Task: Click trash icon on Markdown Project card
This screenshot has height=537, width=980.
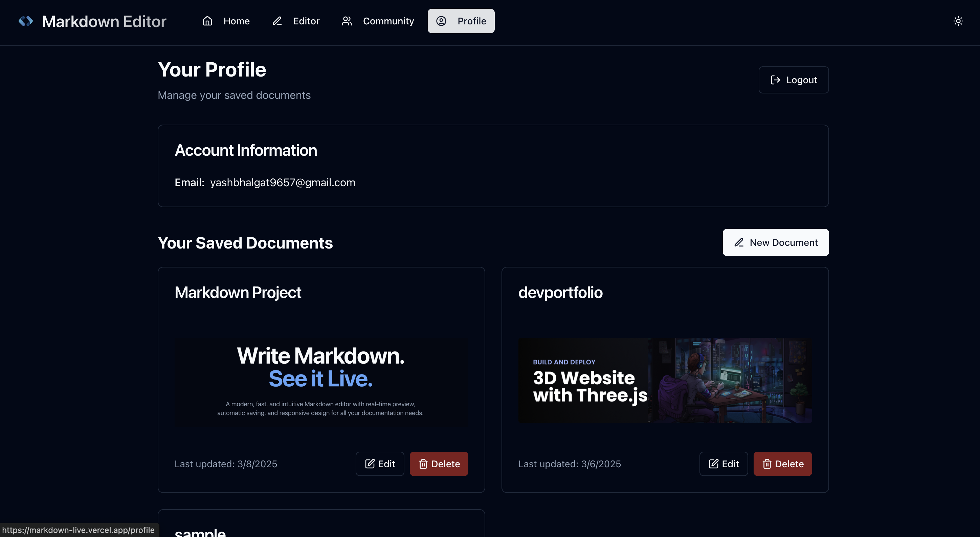Action: coord(423,464)
